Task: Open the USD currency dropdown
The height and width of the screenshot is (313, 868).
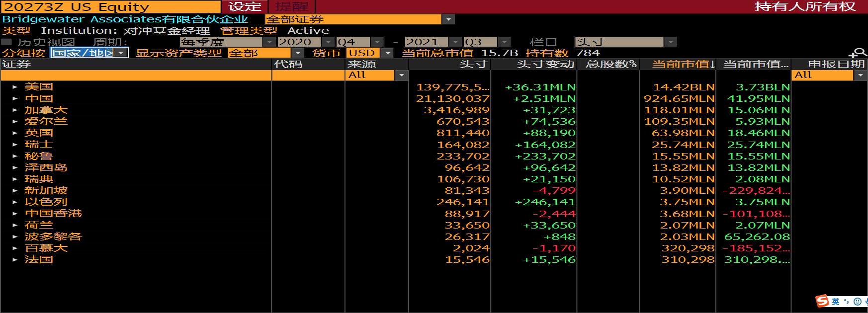Action: coord(388,53)
